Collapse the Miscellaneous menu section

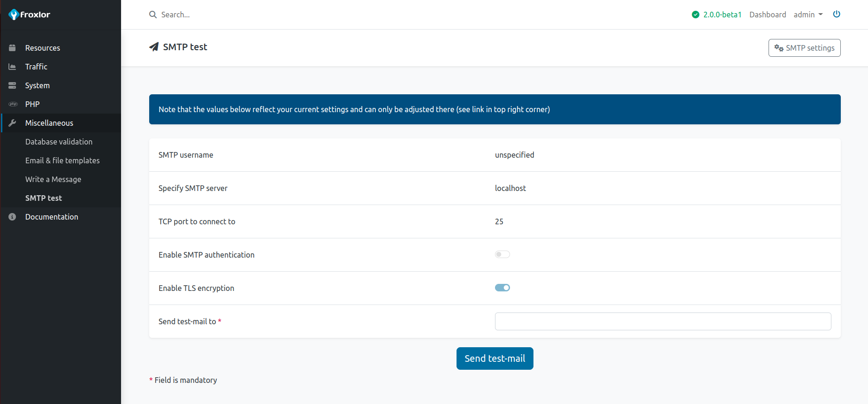tap(49, 123)
